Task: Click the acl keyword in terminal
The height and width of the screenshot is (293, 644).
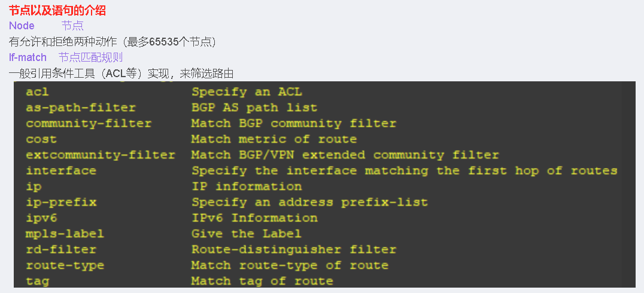Action: (37, 92)
